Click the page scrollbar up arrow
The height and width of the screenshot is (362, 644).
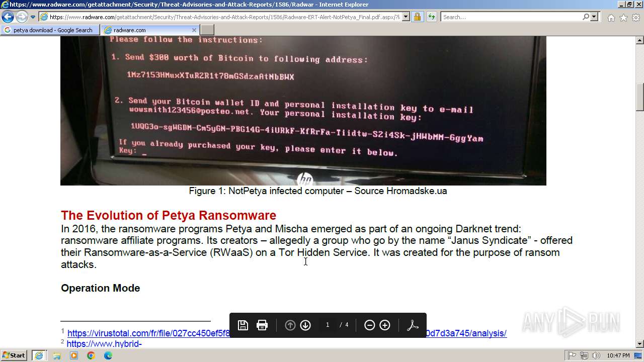click(x=640, y=40)
